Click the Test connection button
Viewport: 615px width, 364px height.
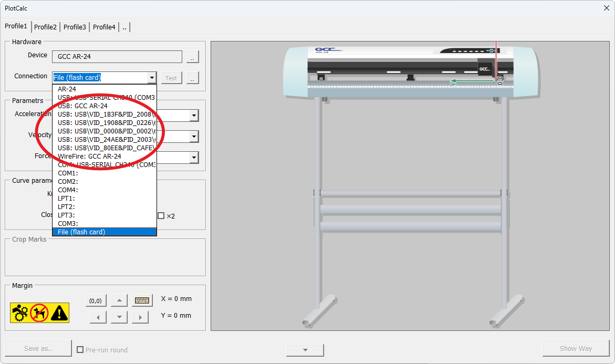click(171, 78)
